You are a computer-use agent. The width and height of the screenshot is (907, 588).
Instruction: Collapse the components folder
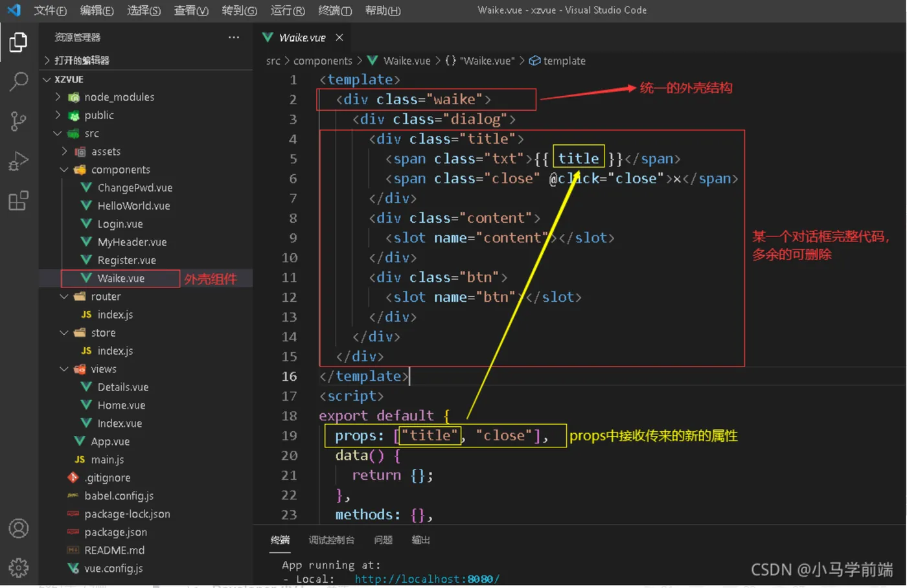tap(64, 169)
